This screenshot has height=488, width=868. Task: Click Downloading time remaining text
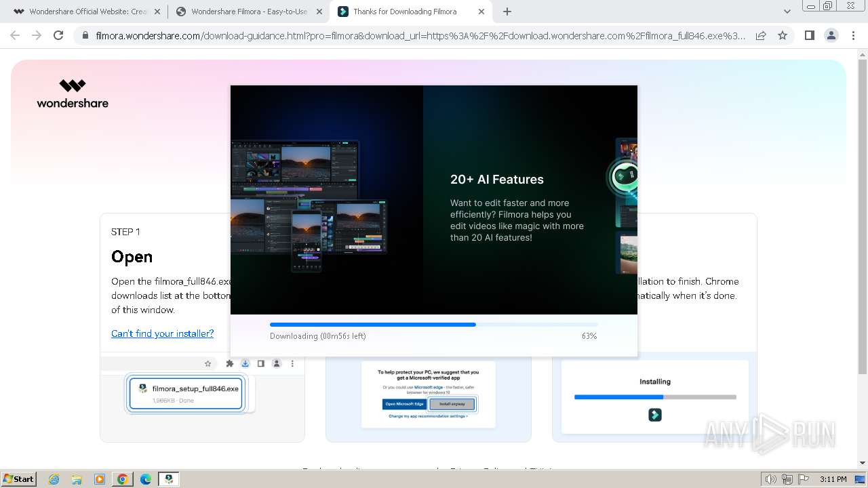(x=318, y=336)
